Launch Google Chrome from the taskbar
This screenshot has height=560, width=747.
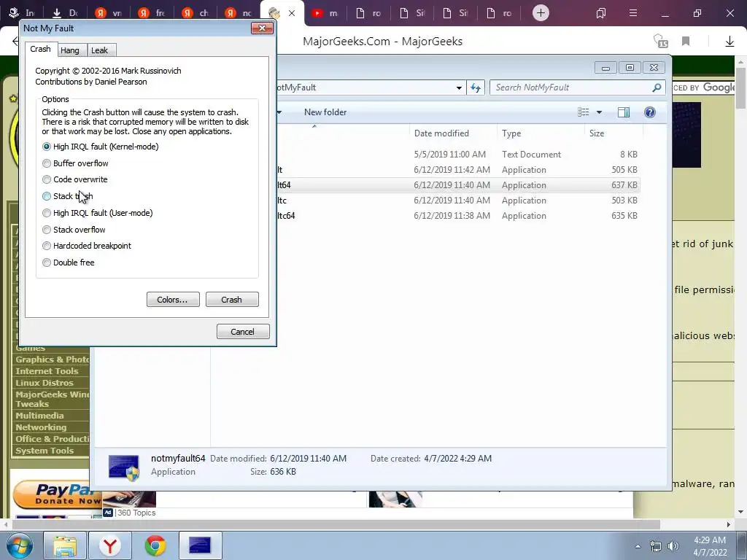click(x=155, y=545)
